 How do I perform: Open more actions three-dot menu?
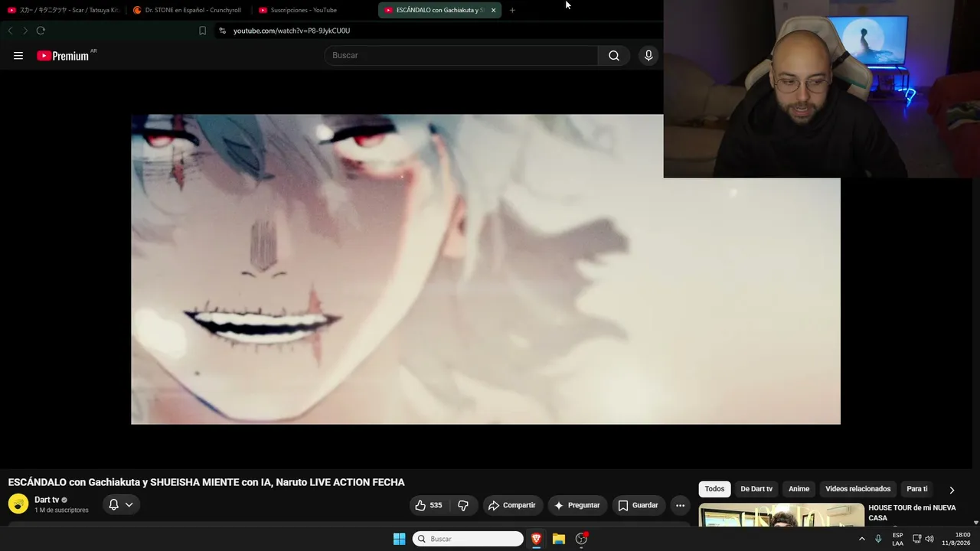point(680,505)
